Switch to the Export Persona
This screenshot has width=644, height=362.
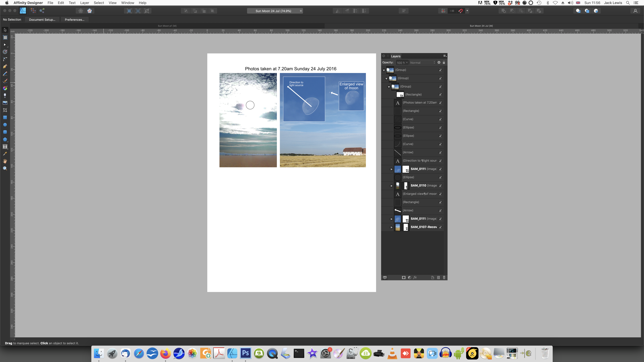(42, 11)
